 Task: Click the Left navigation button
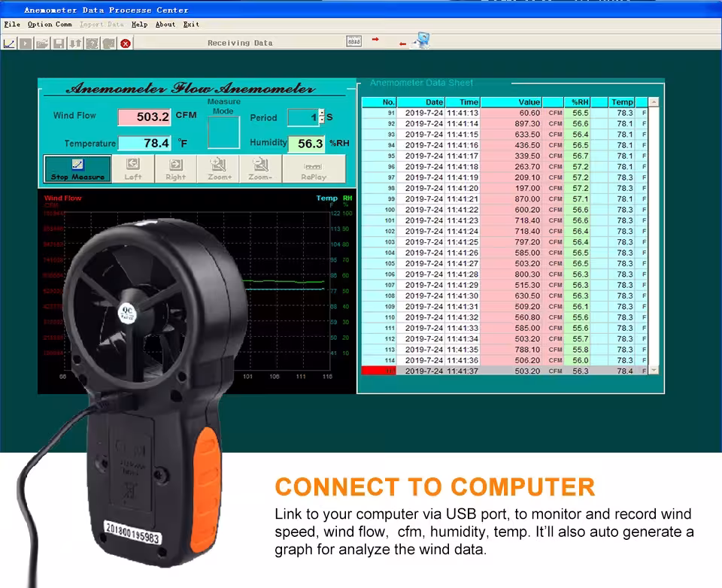(x=133, y=169)
